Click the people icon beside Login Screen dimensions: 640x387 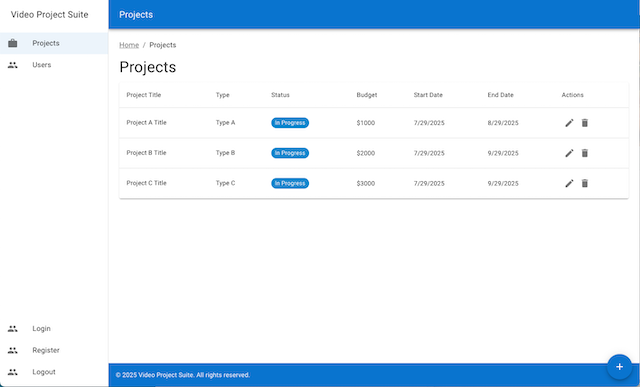tap(13, 329)
